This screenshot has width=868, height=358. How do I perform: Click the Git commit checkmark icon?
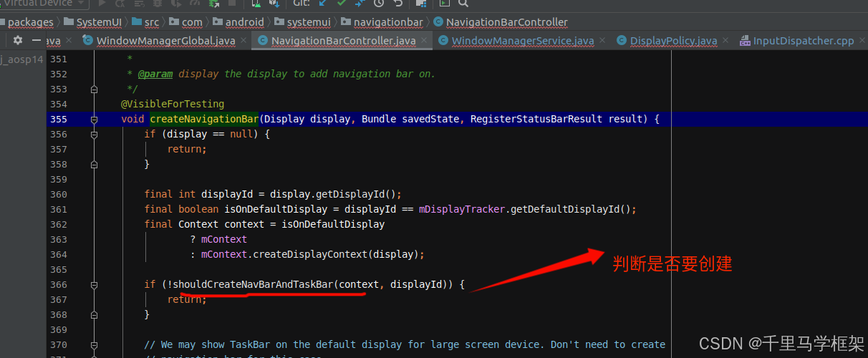(x=341, y=4)
